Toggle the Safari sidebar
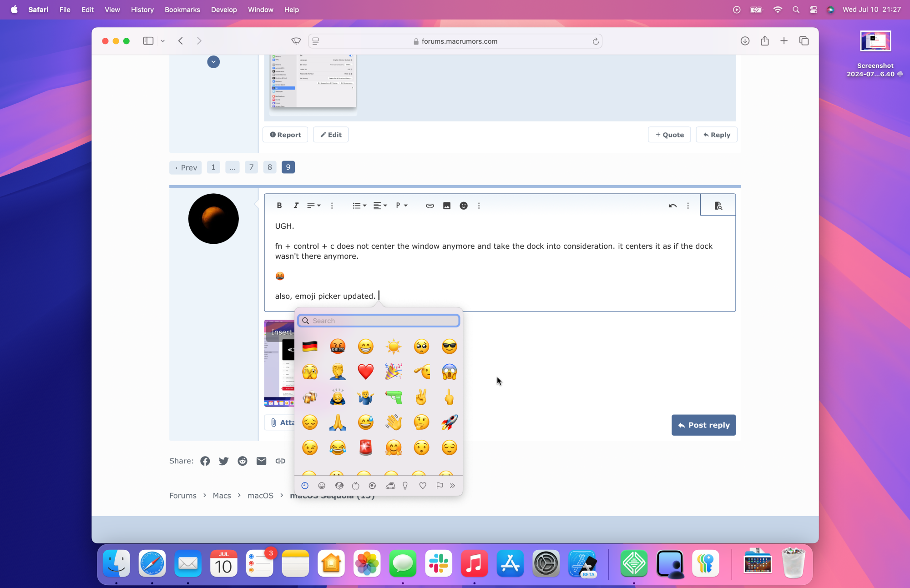Image resolution: width=910 pixels, height=588 pixels. click(x=148, y=41)
